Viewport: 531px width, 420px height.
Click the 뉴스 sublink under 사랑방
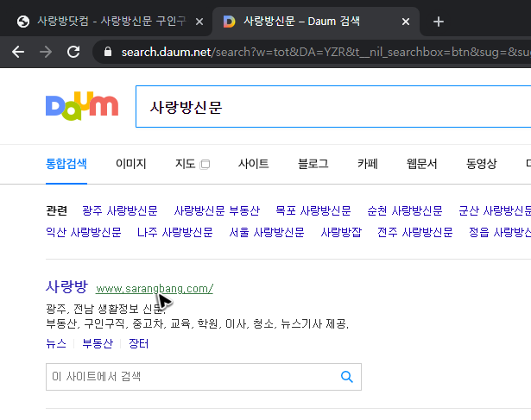pyautogui.click(x=56, y=343)
